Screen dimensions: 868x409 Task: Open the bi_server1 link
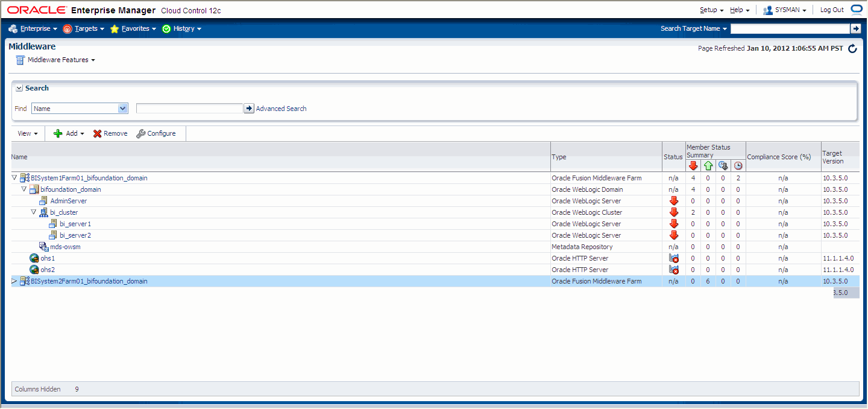75,224
